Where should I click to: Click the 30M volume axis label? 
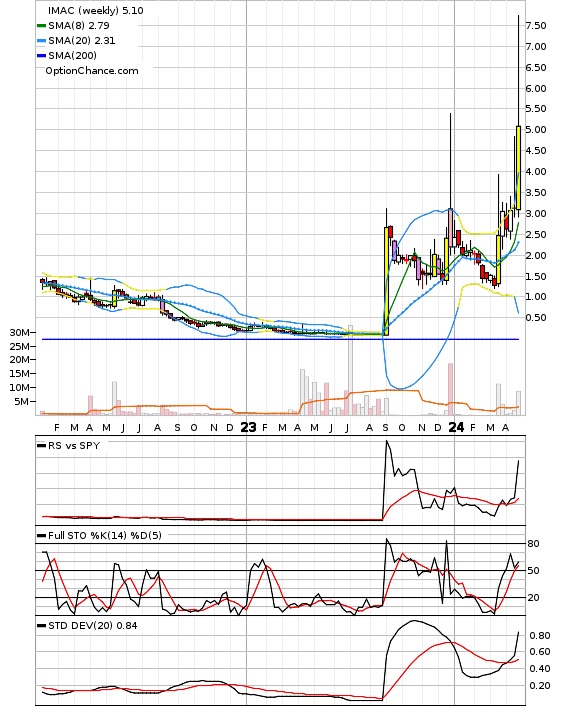click(19, 333)
